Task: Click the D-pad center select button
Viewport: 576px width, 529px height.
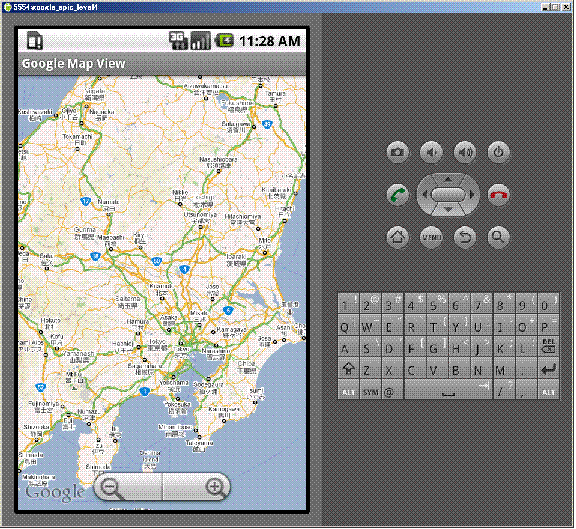Action: pyautogui.click(x=448, y=195)
